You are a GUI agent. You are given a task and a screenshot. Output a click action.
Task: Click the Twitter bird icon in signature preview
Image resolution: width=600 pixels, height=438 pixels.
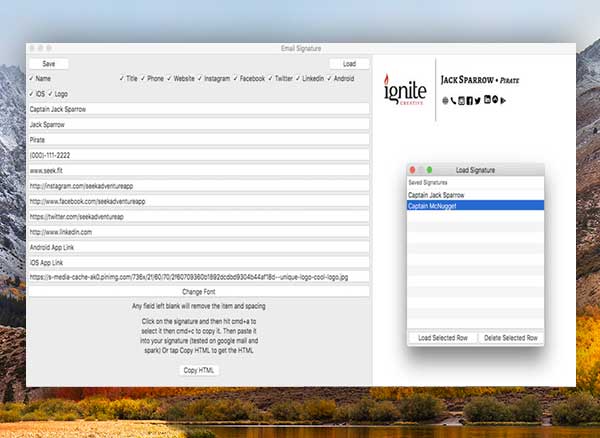478,101
